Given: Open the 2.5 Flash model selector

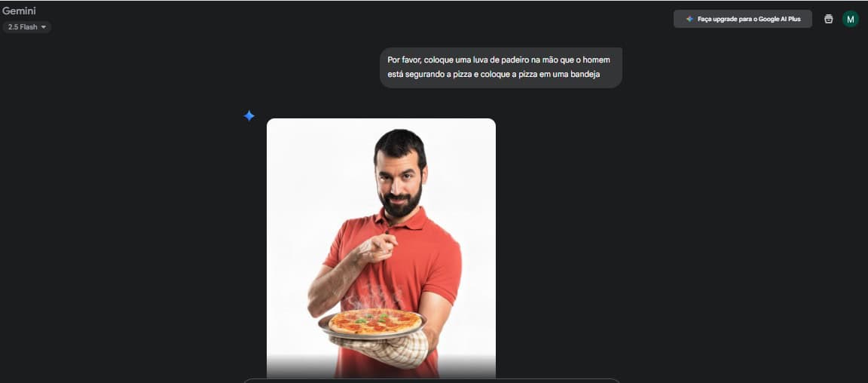Looking at the screenshot, I should tap(27, 26).
